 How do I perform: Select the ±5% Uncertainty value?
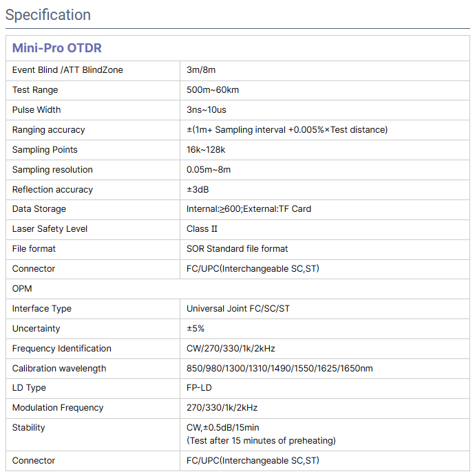196,329
